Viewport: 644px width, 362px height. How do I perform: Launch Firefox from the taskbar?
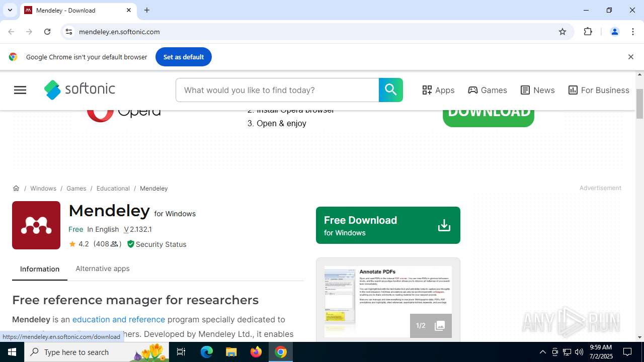[x=256, y=352]
